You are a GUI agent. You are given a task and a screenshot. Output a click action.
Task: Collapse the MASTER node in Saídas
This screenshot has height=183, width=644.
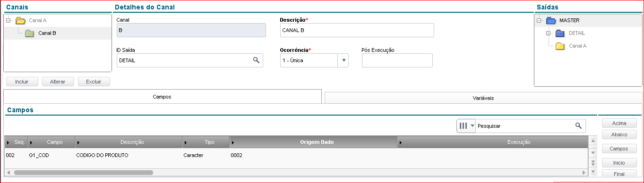click(x=539, y=21)
